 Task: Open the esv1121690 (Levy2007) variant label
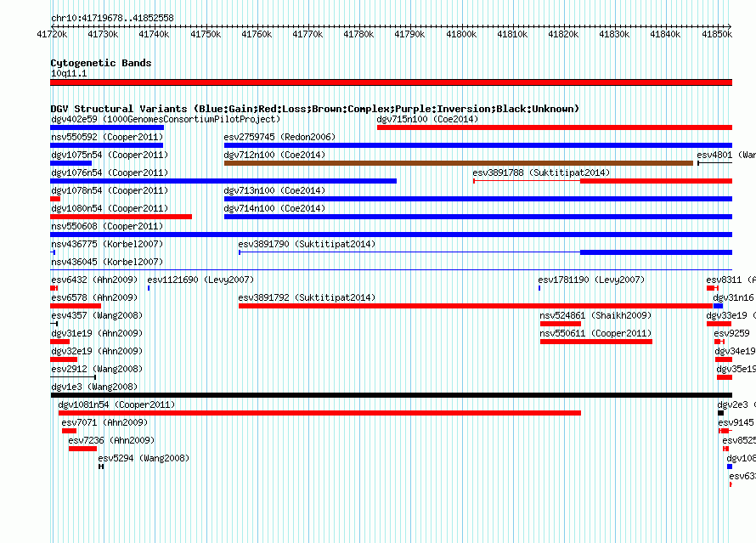coord(200,280)
